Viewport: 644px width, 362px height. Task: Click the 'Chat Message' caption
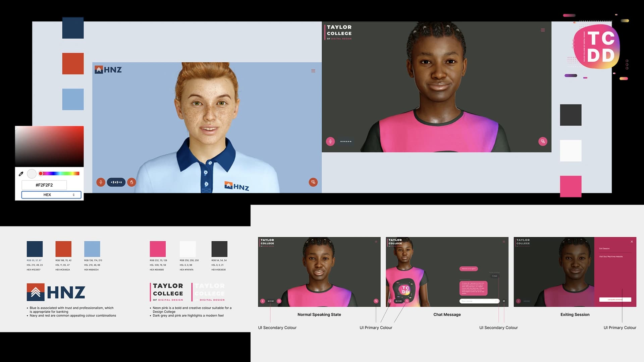tap(447, 315)
